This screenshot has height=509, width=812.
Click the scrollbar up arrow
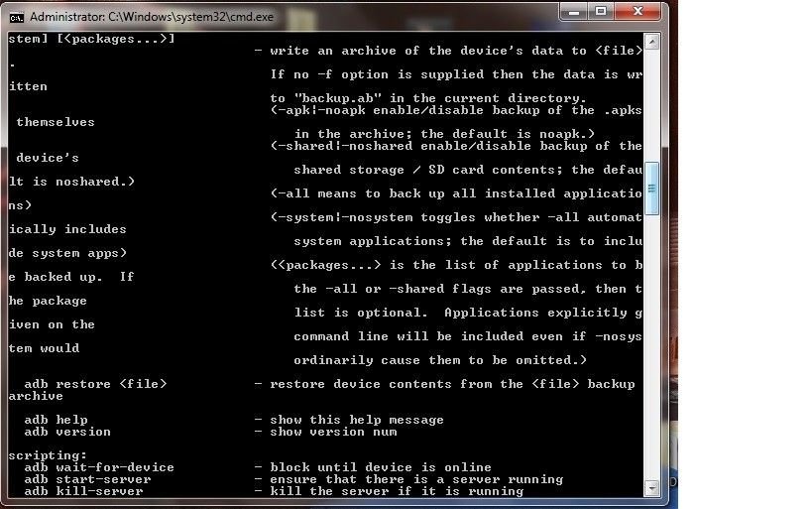coord(652,42)
